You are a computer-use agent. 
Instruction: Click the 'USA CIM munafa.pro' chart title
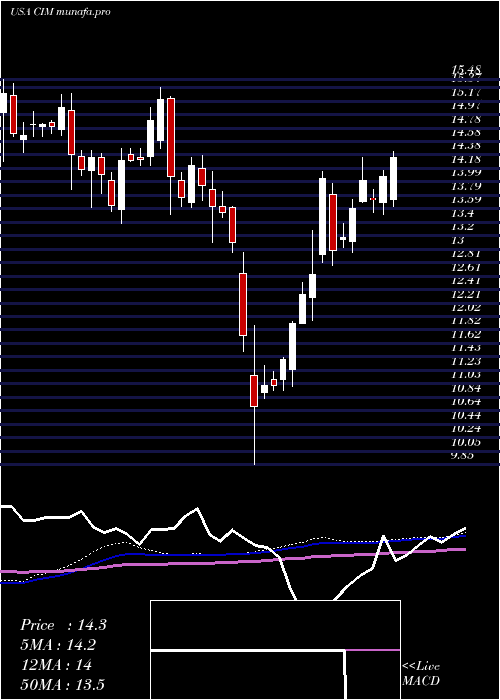click(60, 12)
